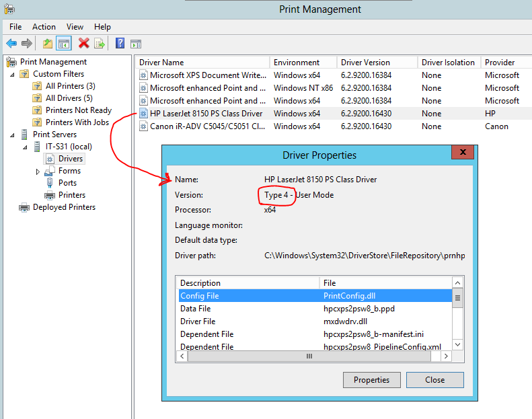The height and width of the screenshot is (419, 532).
Task: Click the Custom Filters folder icon
Action: tap(24, 74)
